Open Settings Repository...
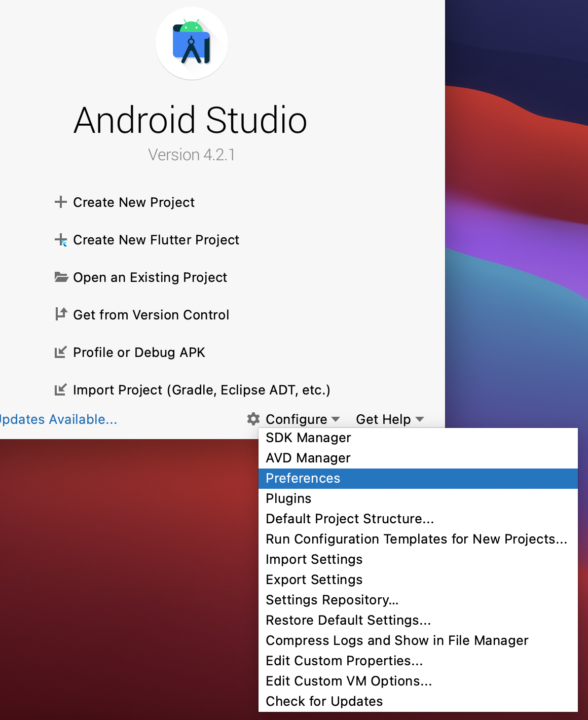The width and height of the screenshot is (588, 720). click(418, 600)
